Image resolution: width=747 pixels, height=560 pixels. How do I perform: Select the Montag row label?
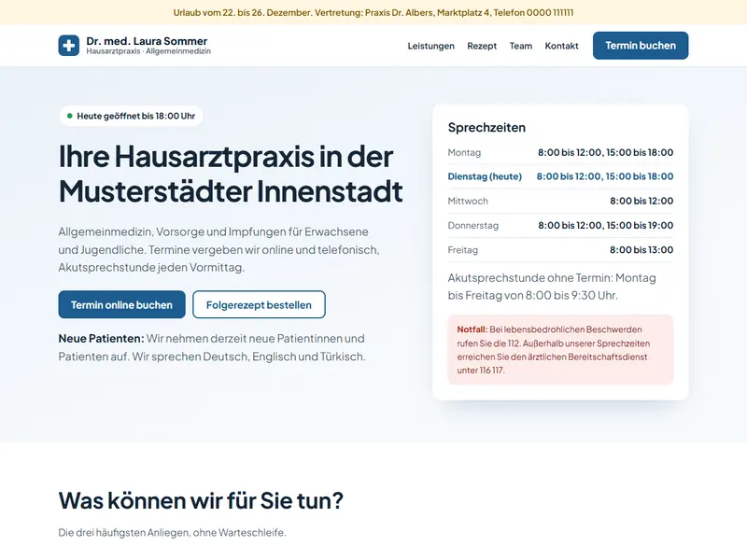point(464,152)
